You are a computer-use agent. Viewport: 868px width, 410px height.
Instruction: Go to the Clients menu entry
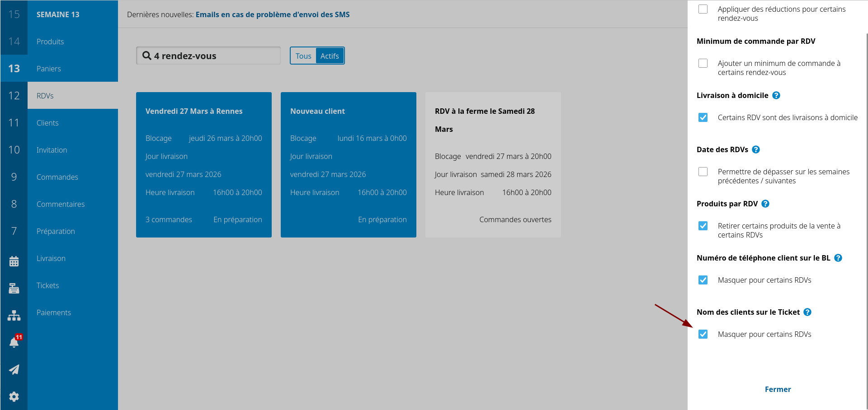coord(47,123)
